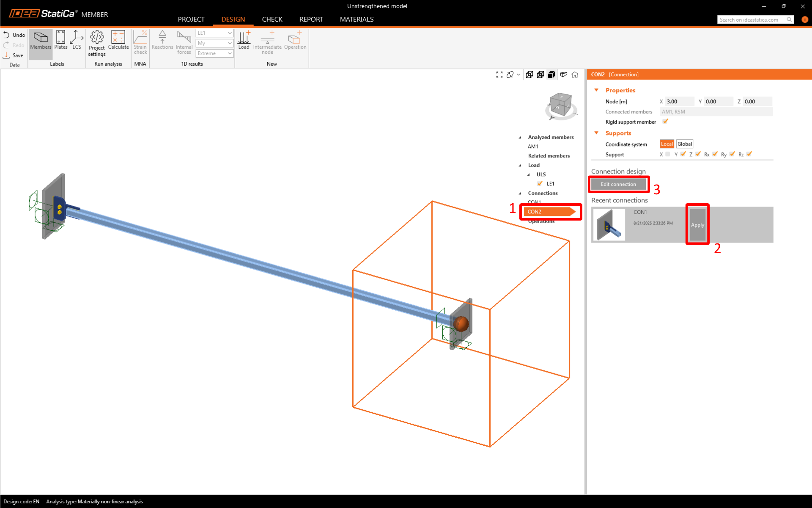Collapse Analyzed members tree node
Viewport: 812px width, 508px height.
tap(520, 137)
